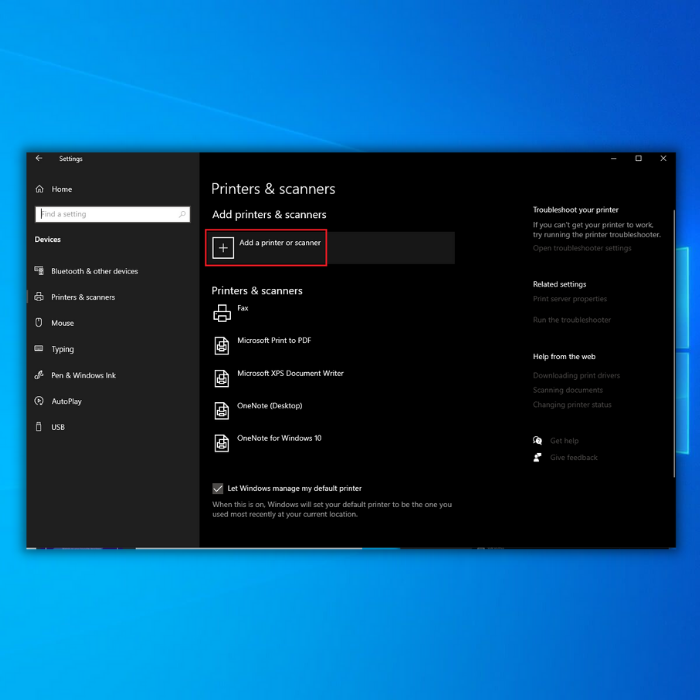Click the AutoPlay disc icon
The width and height of the screenshot is (700, 700).
coord(39,400)
